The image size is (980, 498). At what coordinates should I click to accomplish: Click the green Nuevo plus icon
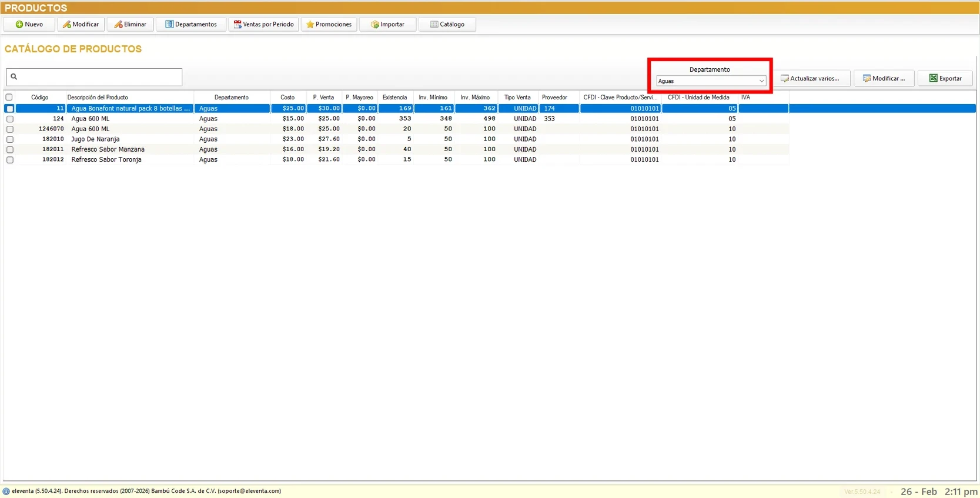[19, 24]
